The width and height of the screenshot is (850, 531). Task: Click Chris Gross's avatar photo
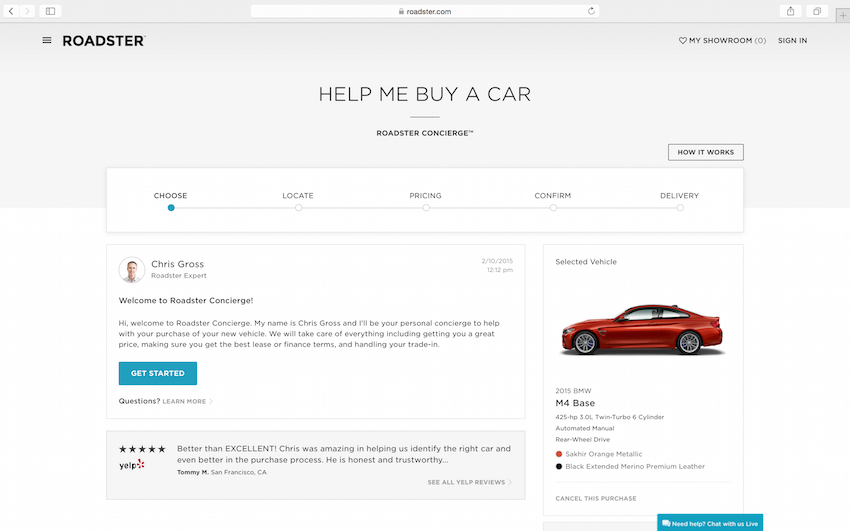[x=132, y=270]
